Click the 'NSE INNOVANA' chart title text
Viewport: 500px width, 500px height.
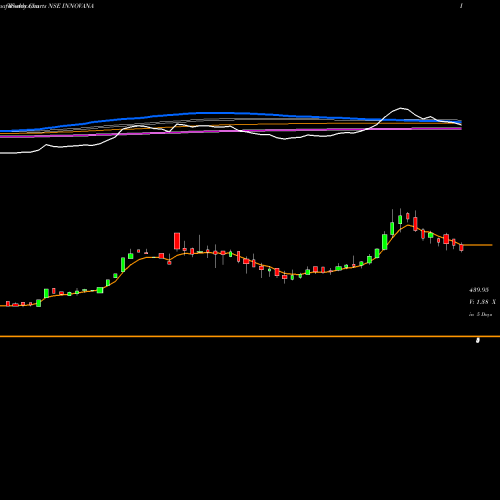pos(71,6)
